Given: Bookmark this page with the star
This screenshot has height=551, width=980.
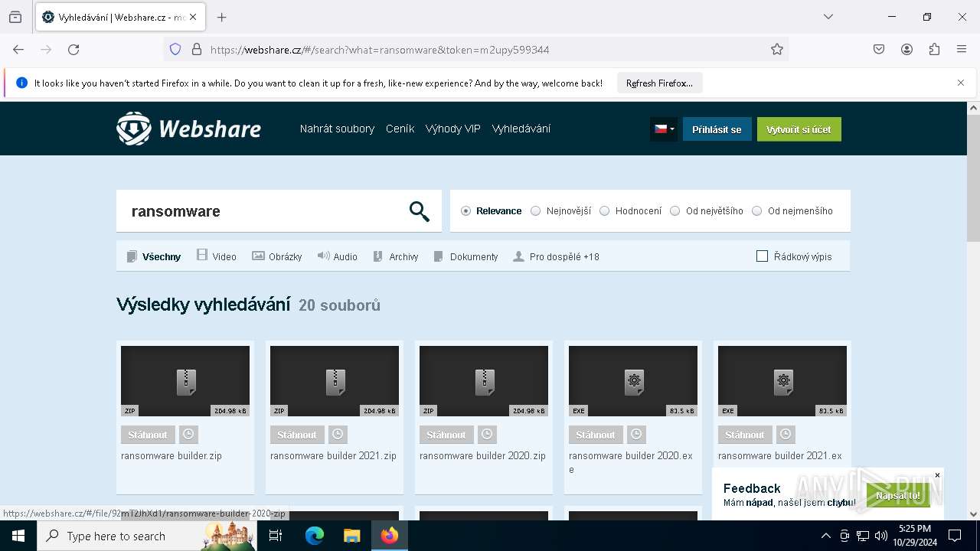Looking at the screenshot, I should point(777,49).
